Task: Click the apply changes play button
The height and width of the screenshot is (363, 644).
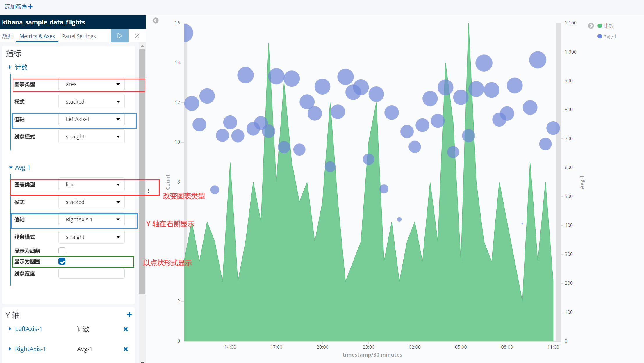Action: [x=119, y=36]
